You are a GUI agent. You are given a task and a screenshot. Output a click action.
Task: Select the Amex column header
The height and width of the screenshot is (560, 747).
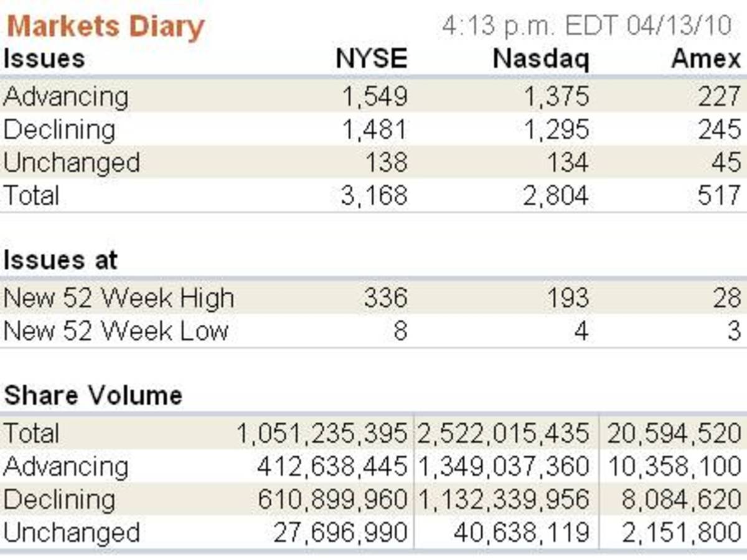tap(706, 59)
